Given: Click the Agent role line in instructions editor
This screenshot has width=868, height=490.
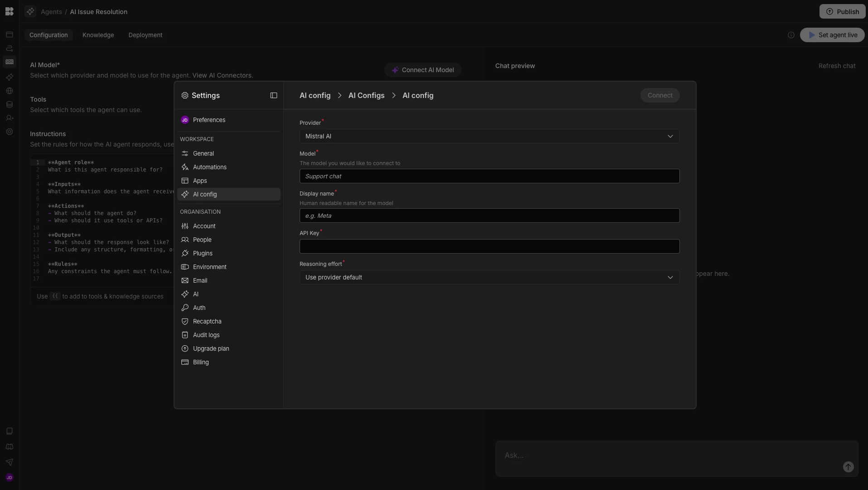Looking at the screenshot, I should pyautogui.click(x=71, y=162).
